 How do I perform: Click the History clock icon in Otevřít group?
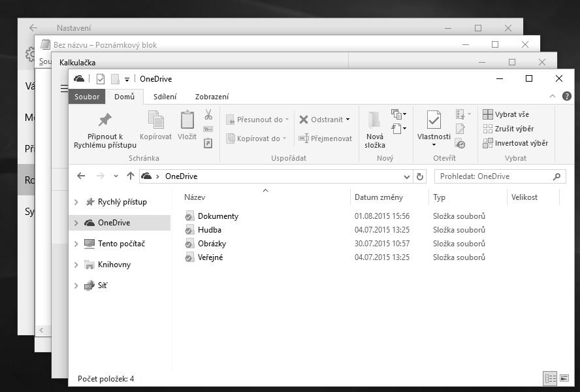click(460, 143)
